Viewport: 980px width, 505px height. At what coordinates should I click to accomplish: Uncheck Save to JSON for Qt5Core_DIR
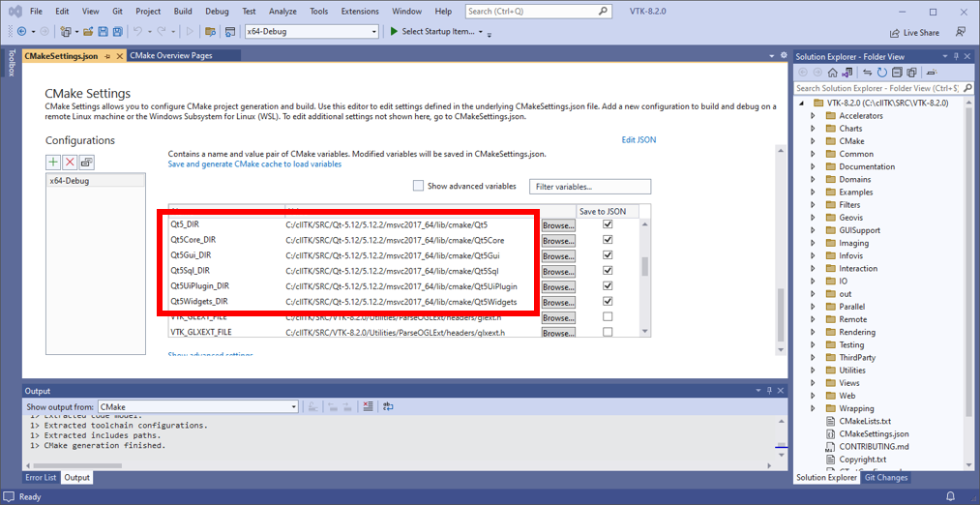(x=607, y=239)
